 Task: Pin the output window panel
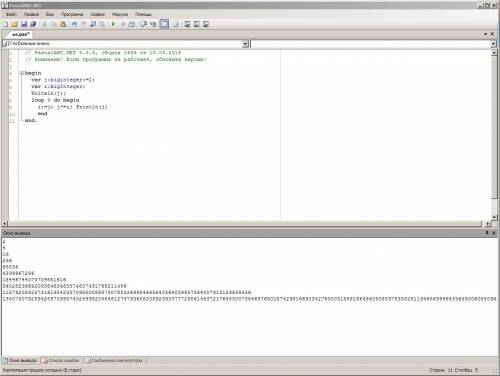pos(487,233)
